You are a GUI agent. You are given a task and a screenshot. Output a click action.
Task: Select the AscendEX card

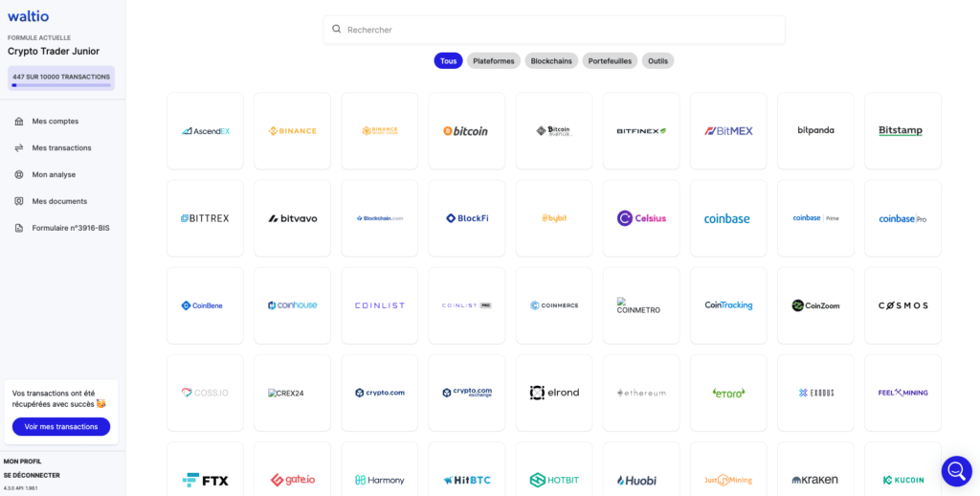205,131
